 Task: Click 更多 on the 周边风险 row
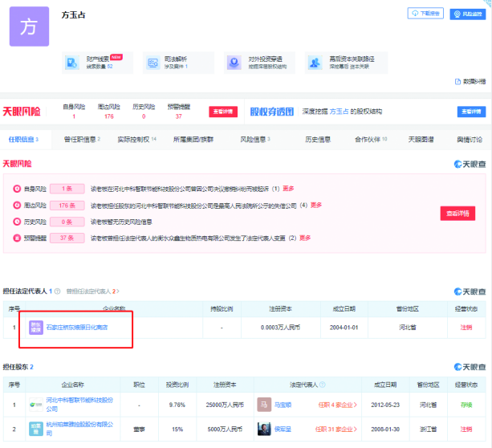(x=316, y=205)
